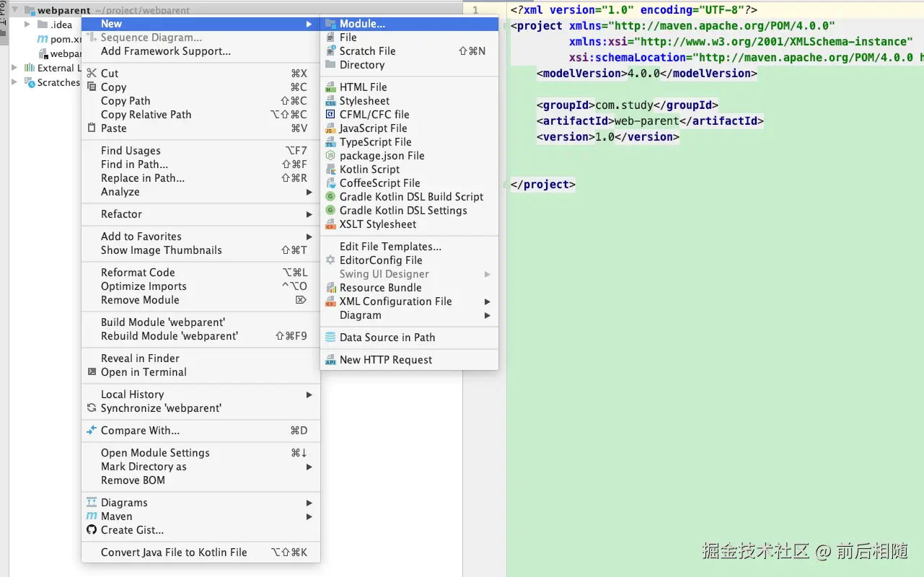
Task: Choose Find in Path...
Action: click(201, 164)
